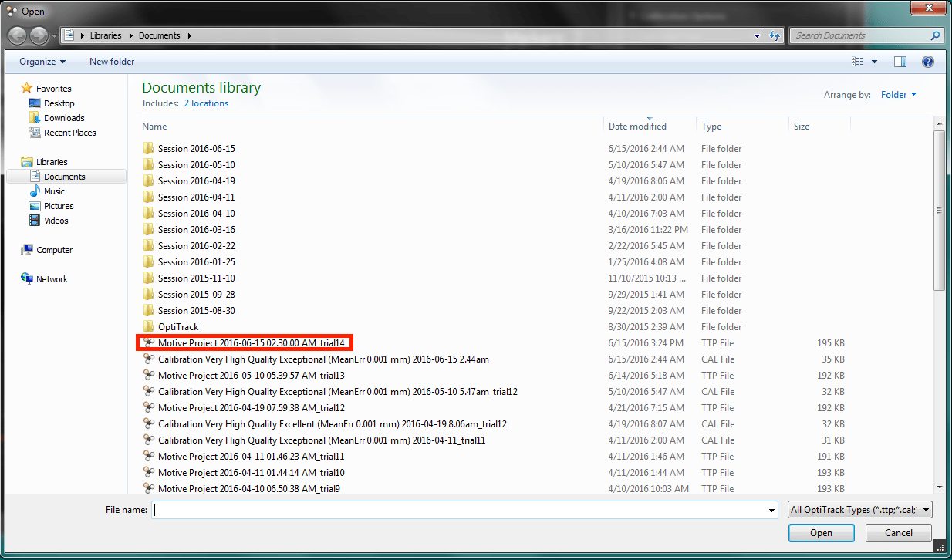Viewport: 952px width, 560px height.
Task: Select Session 2016-03-16 folder
Action: (197, 229)
